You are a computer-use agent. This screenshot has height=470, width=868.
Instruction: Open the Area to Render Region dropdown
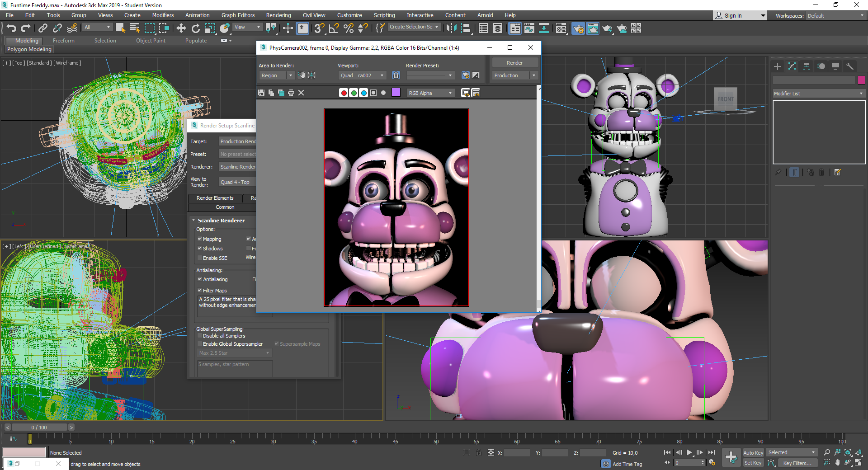tap(277, 75)
